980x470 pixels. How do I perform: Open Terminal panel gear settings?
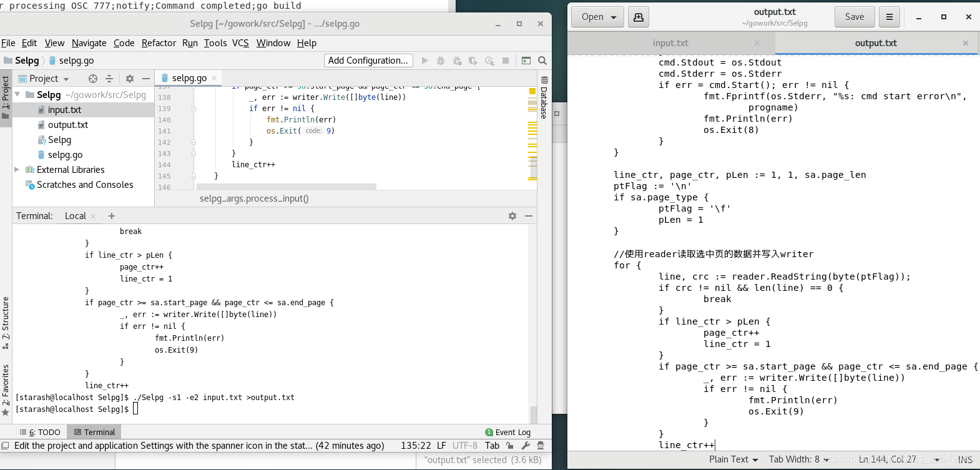(512, 216)
